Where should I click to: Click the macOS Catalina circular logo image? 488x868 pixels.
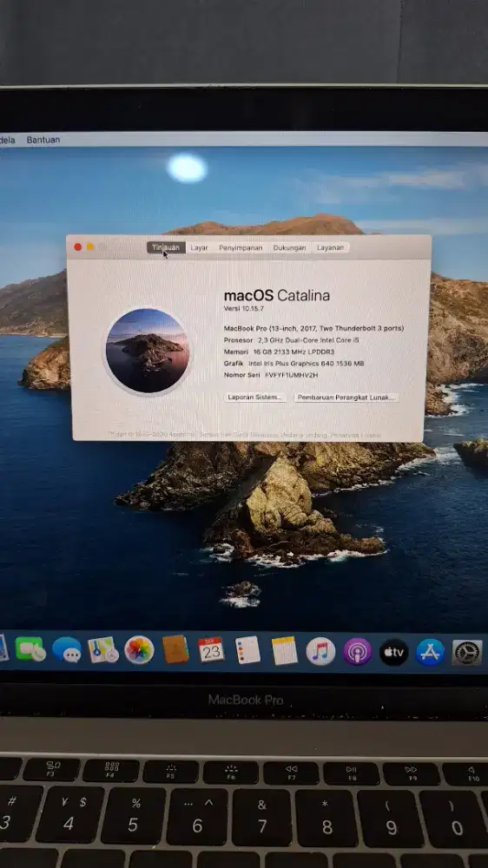(148, 351)
